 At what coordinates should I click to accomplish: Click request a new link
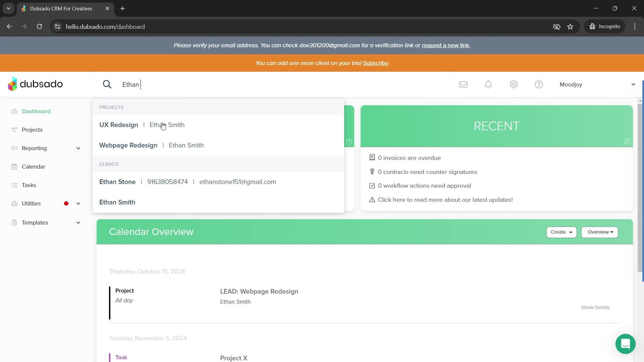446,45
